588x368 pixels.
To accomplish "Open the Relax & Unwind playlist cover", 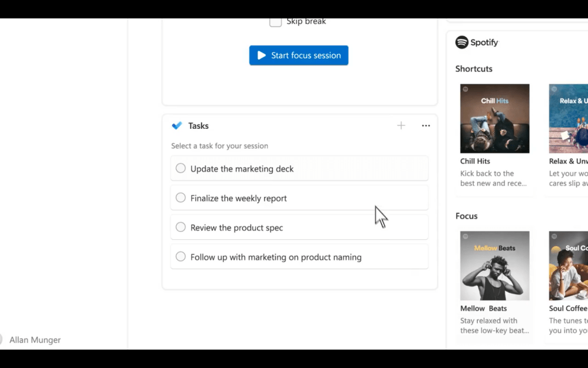I will (x=568, y=118).
